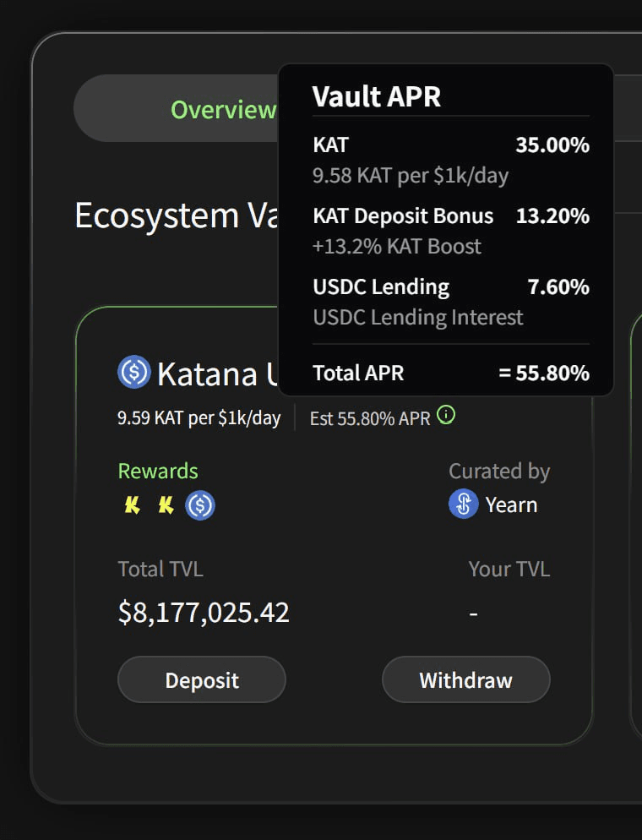Click the KAT 35.00% row
This screenshot has height=840, width=642.
click(451, 160)
